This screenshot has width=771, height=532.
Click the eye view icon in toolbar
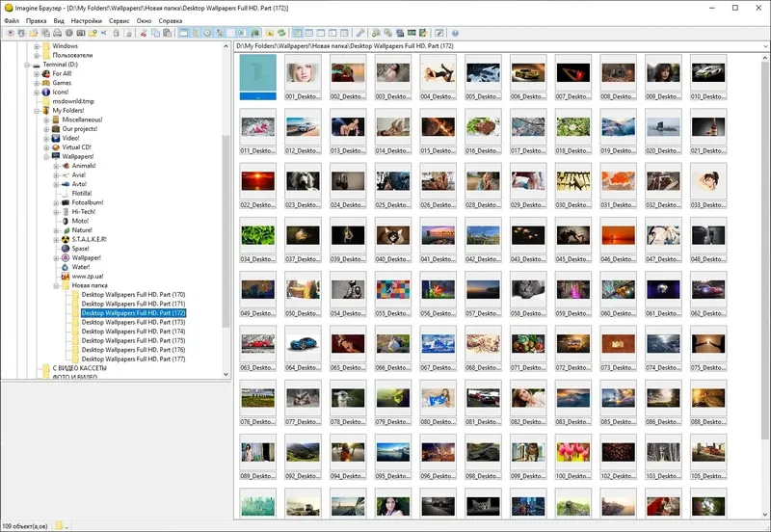pos(10,33)
